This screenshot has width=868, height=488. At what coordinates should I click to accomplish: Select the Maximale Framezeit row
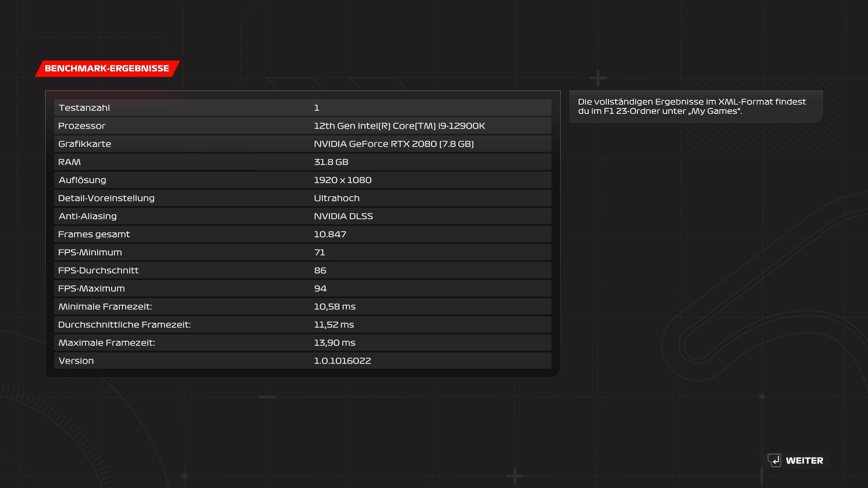pyautogui.click(x=302, y=343)
